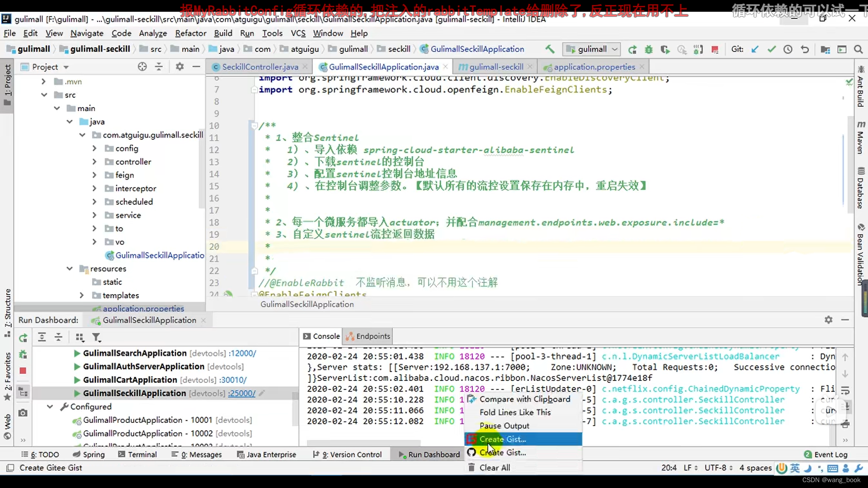The width and height of the screenshot is (868, 488).
Task: Open the Terminal tool window
Action: (x=137, y=455)
